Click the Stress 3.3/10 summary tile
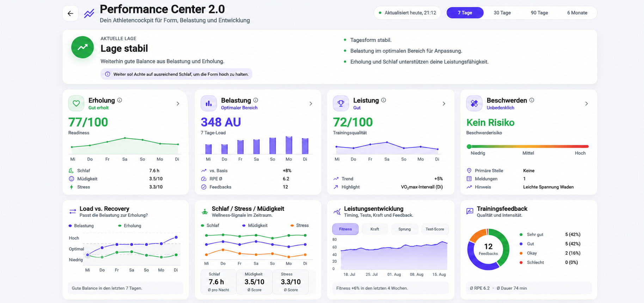Screen dimensions: 644x303 click(291, 282)
